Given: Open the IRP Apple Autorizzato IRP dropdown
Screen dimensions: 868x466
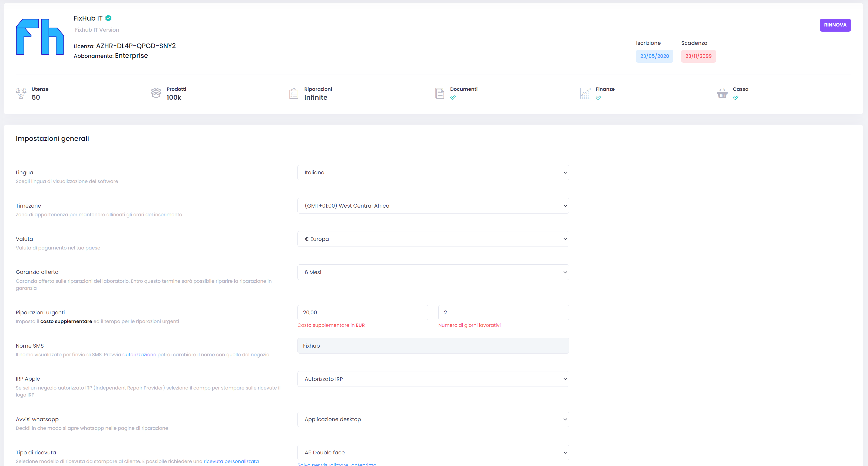Looking at the screenshot, I should [x=433, y=379].
